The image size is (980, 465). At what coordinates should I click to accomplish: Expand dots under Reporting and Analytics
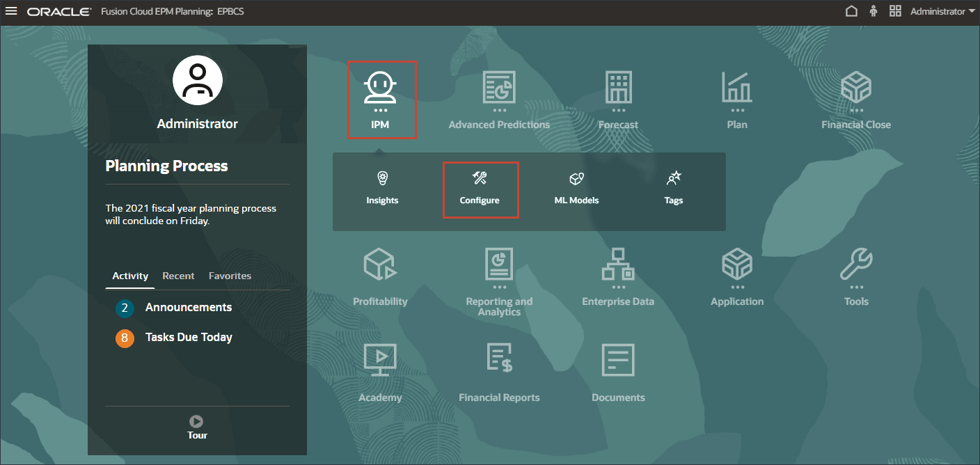[499, 287]
